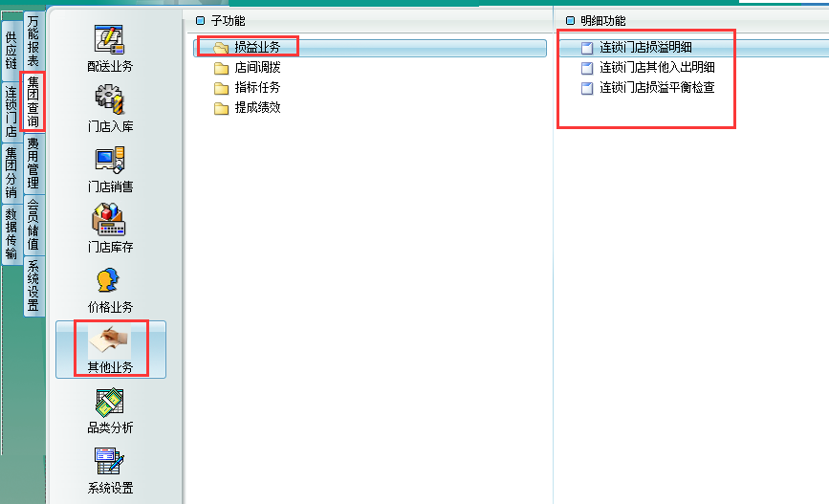Select the 店间调拨 sub-function label
This screenshot has width=829, height=504.
pos(257,67)
